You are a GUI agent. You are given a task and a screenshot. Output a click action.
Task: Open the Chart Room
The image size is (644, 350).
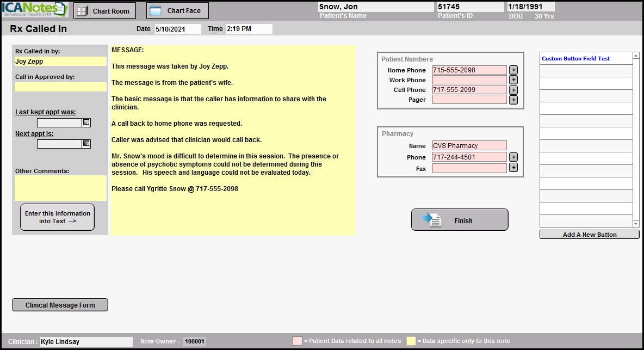pyautogui.click(x=105, y=11)
